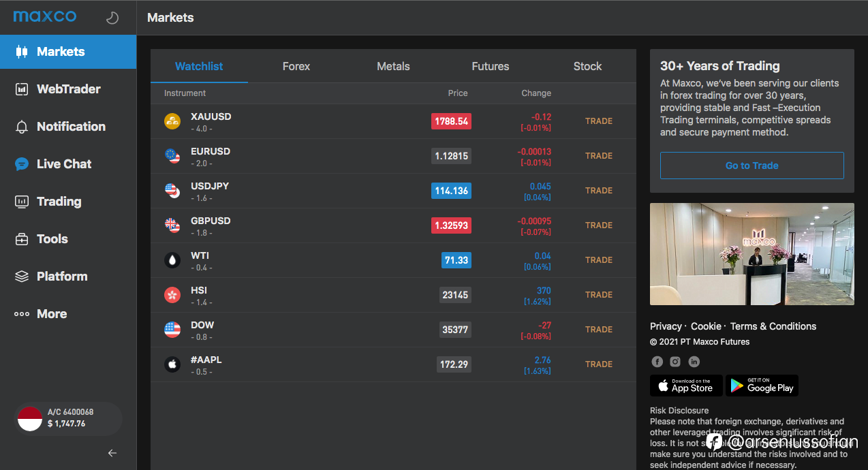Click the Maxco office photo
Viewport: 868px width, 470px height.
click(x=752, y=254)
